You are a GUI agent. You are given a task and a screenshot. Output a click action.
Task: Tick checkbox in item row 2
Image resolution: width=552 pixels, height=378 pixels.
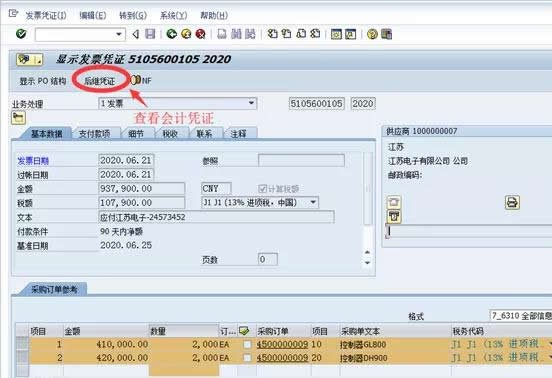pos(247,358)
